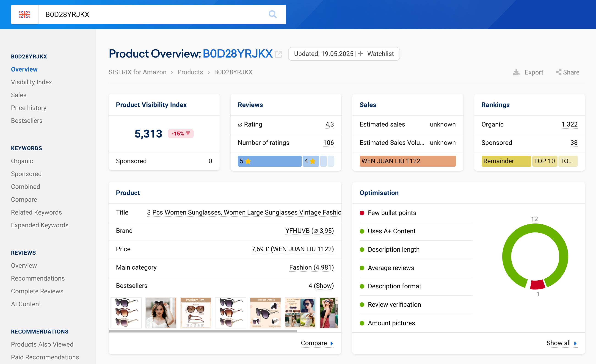
Task: Select Overview in B0D28YRJKX sidebar section
Action: click(24, 69)
